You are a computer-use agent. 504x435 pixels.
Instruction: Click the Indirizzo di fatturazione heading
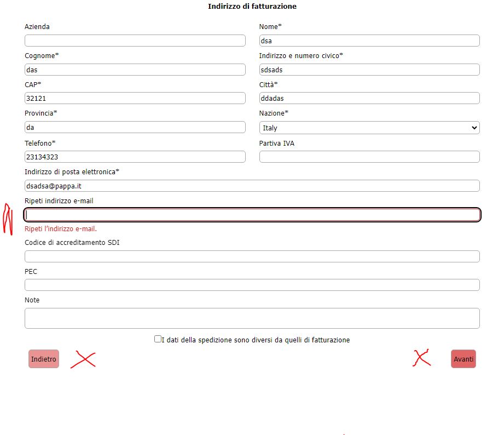click(252, 7)
